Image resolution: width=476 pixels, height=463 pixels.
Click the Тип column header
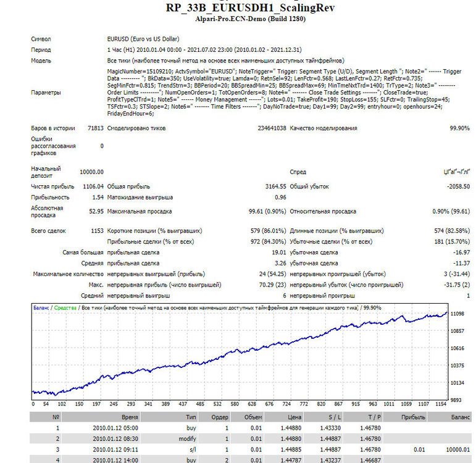(169, 417)
